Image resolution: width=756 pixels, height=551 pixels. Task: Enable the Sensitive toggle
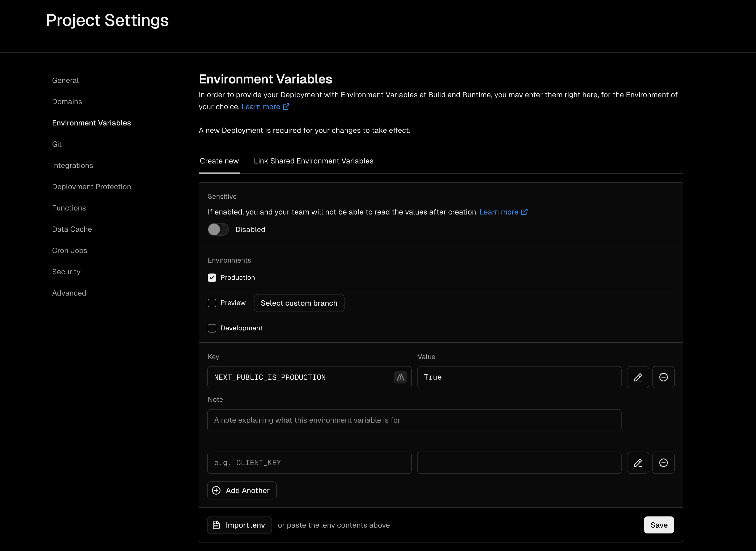coord(218,229)
